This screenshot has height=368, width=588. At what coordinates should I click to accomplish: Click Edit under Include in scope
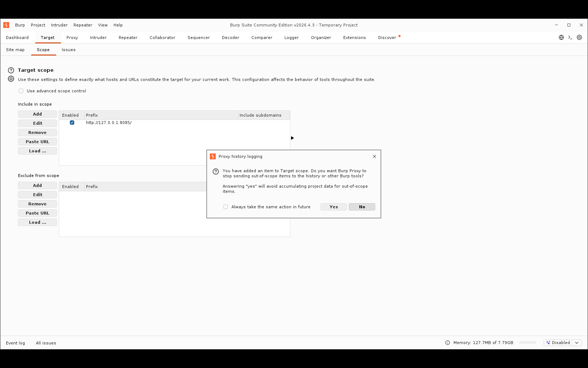click(37, 123)
